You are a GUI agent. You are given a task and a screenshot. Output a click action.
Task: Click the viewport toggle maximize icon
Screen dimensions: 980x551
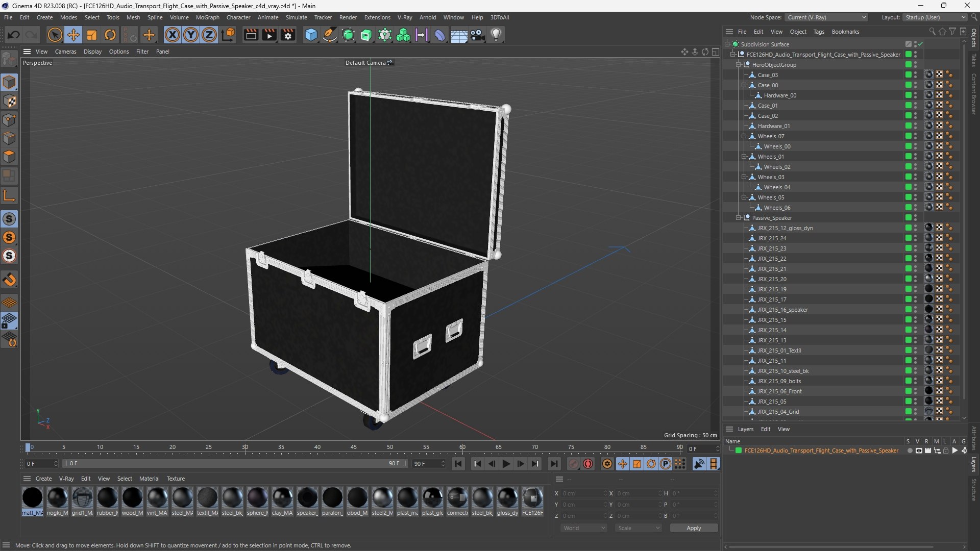pos(716,52)
